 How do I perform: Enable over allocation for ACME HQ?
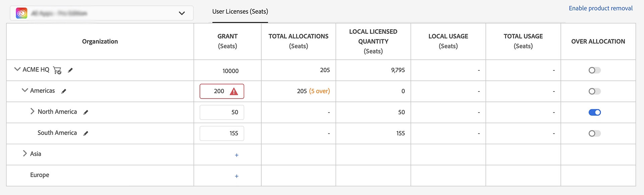coord(594,70)
